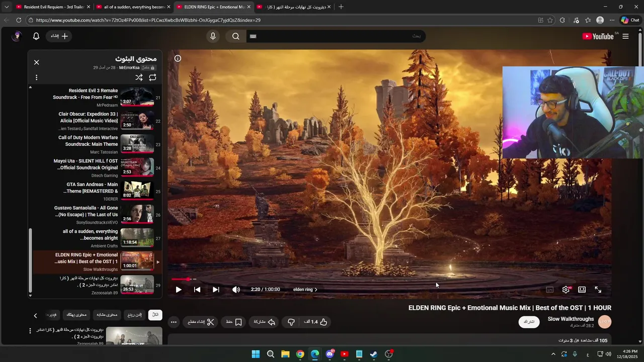
Task: Play GTA San Andreas Main Theme item
Action: click(x=95, y=192)
